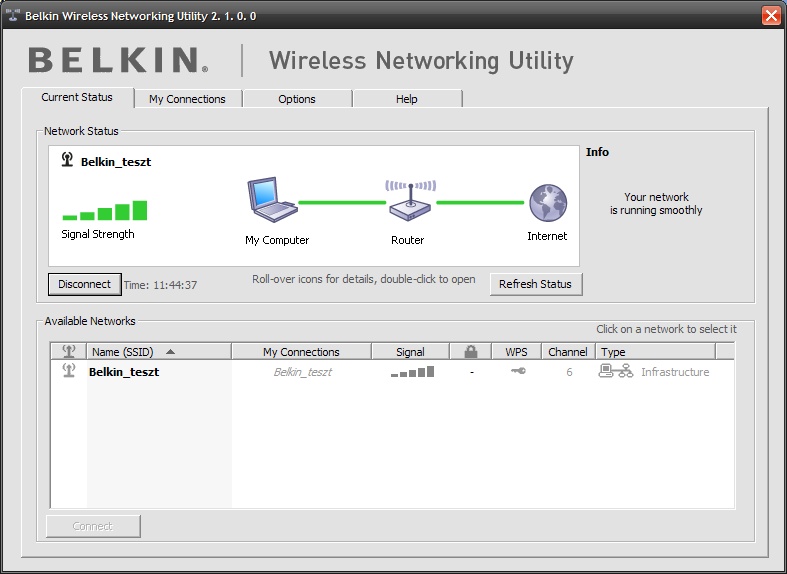This screenshot has height=574, width=787.
Task: Sort by the Channel column header
Action: [568, 352]
